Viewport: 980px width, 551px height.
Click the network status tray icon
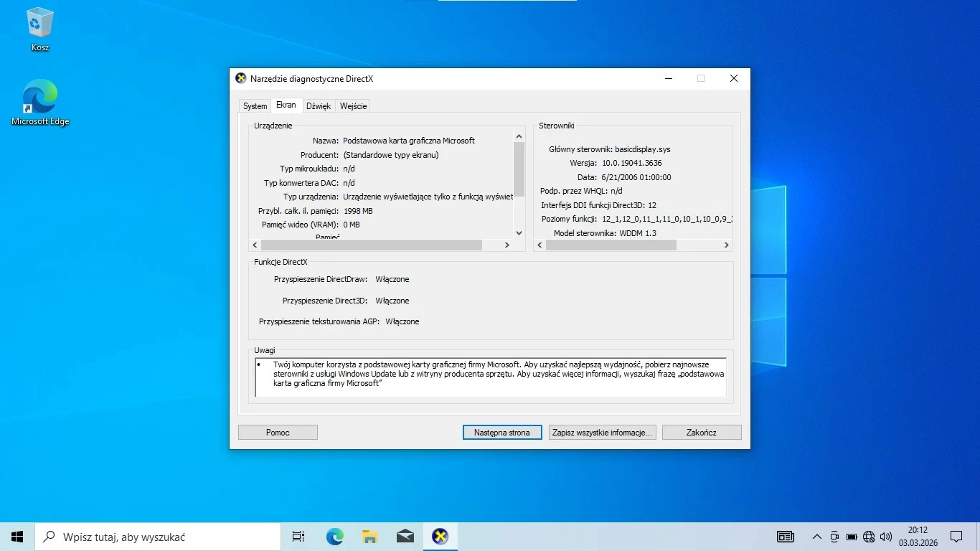point(869,536)
